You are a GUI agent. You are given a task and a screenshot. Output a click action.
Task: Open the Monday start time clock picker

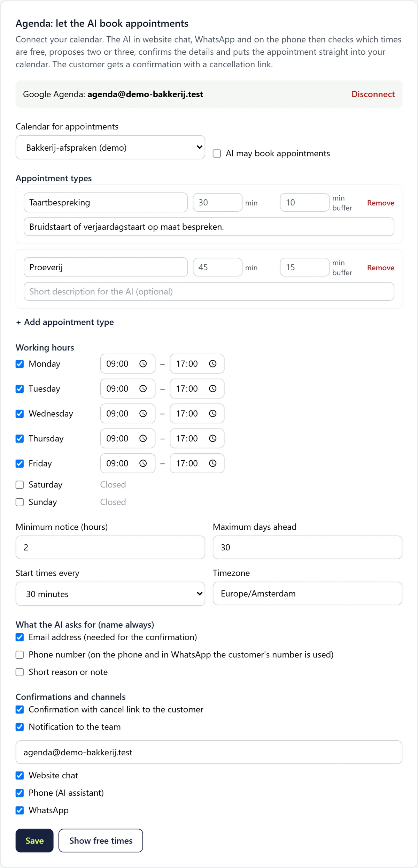[x=143, y=364]
